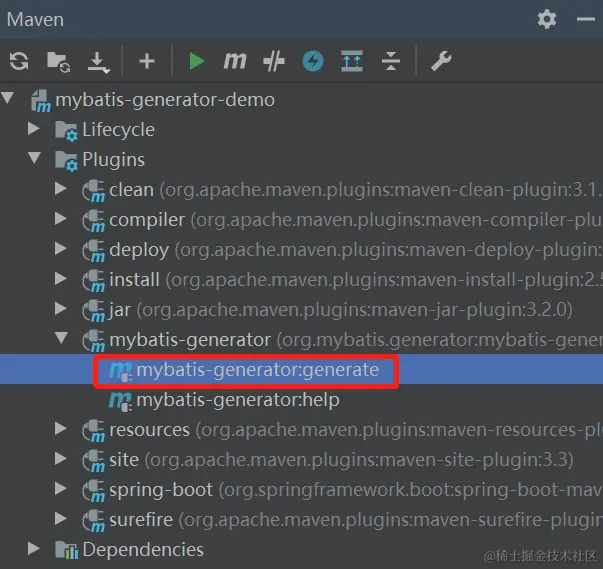Click site plugin icon
Screen dimensions: 603x569
click(93, 461)
